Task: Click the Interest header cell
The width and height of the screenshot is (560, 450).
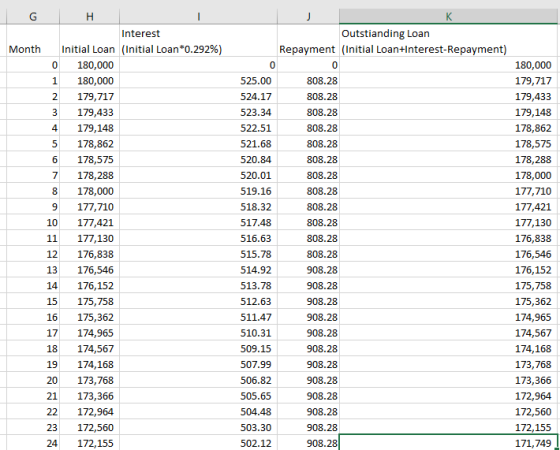Action: click(198, 41)
